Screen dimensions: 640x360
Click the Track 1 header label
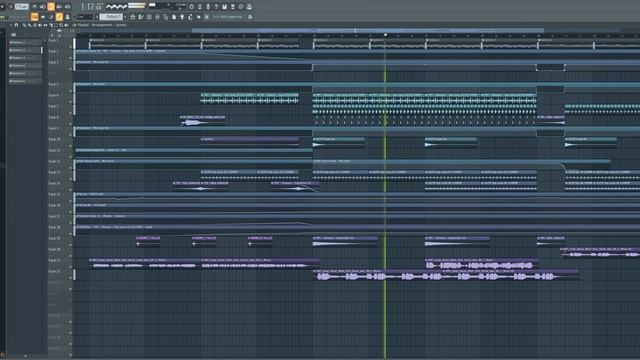pyautogui.click(x=53, y=40)
